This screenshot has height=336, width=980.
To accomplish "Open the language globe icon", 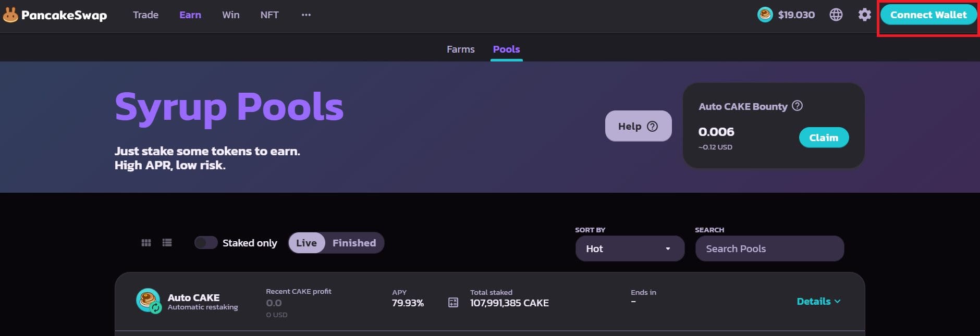I will (836, 15).
